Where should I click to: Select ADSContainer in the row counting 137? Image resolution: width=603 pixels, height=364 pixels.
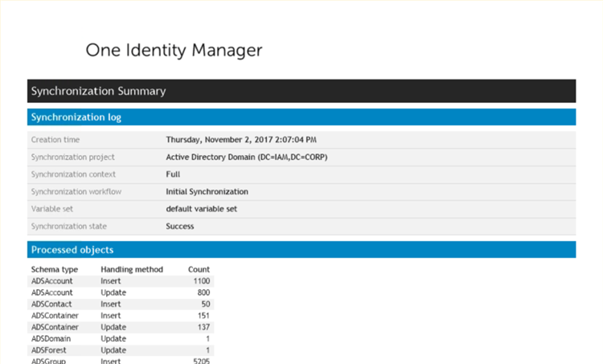(x=55, y=327)
